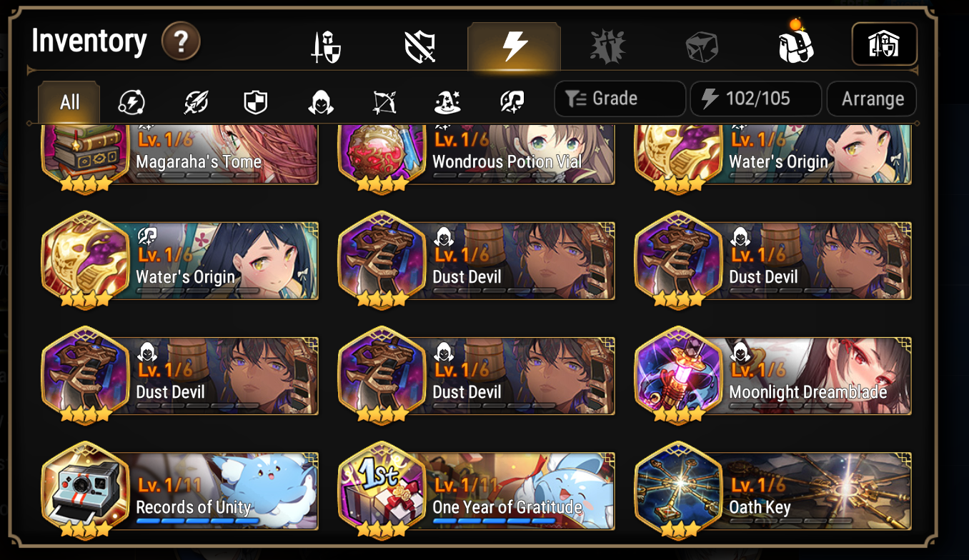Open the Inventory help question mark

coord(181,42)
